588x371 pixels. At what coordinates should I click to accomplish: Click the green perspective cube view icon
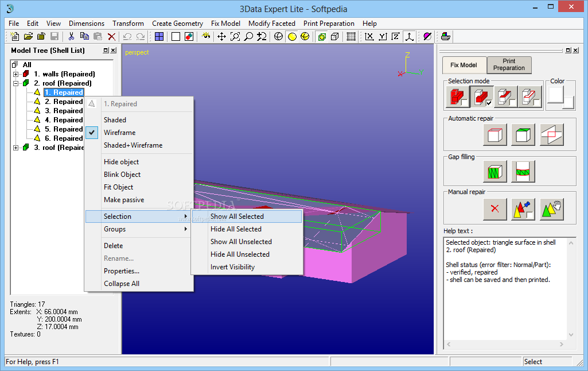(322, 36)
